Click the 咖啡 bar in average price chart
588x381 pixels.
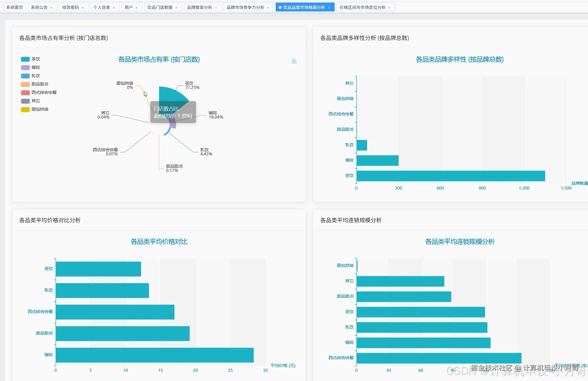[154, 355]
